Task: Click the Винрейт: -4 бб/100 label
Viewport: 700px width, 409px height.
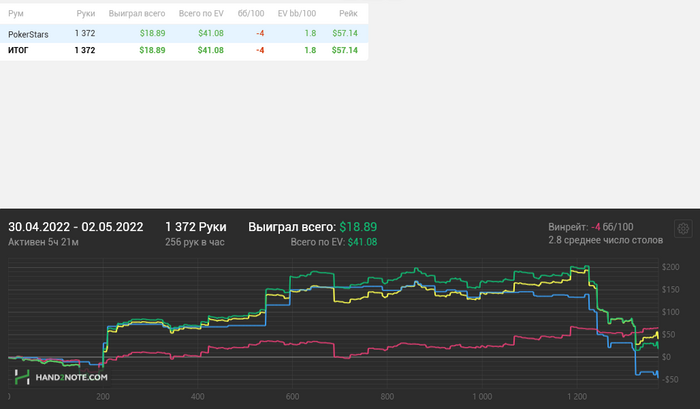Action: [591, 227]
